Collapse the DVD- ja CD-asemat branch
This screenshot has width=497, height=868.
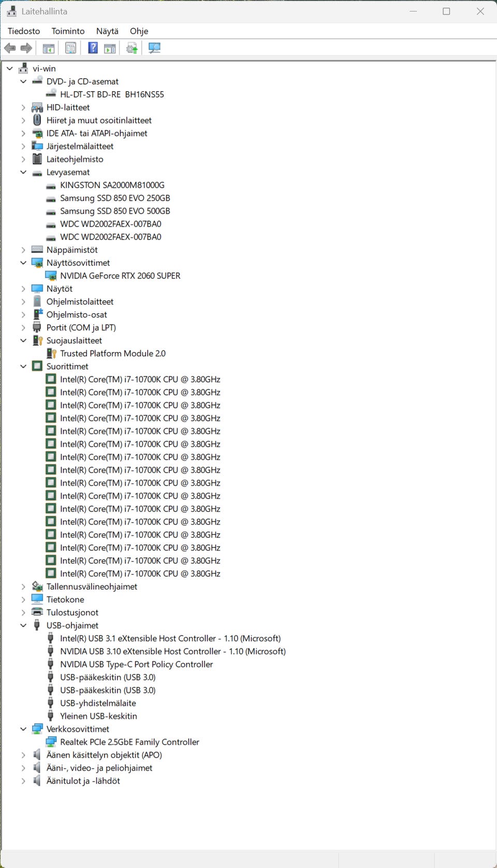[23, 81]
